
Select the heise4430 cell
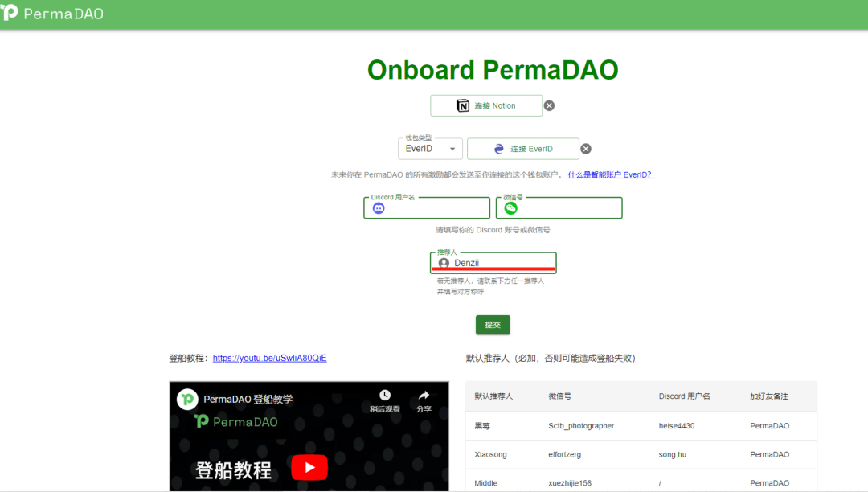pyautogui.click(x=677, y=425)
